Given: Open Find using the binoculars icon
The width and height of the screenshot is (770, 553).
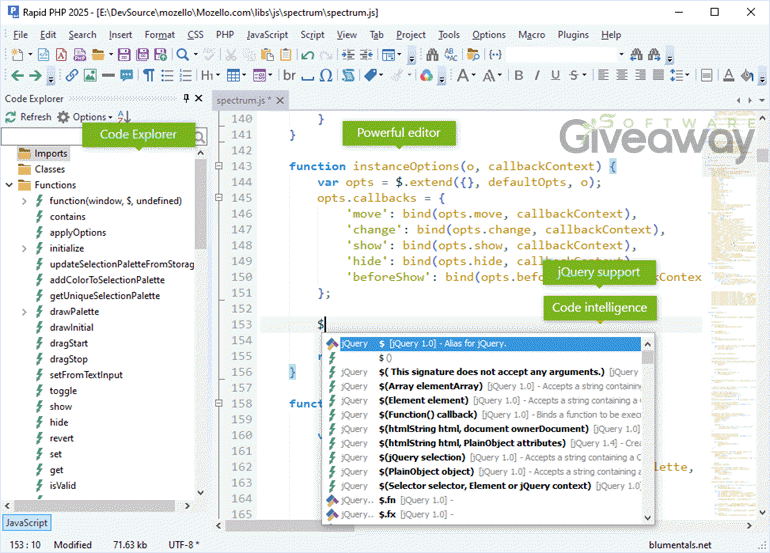Looking at the screenshot, I should (x=432, y=55).
